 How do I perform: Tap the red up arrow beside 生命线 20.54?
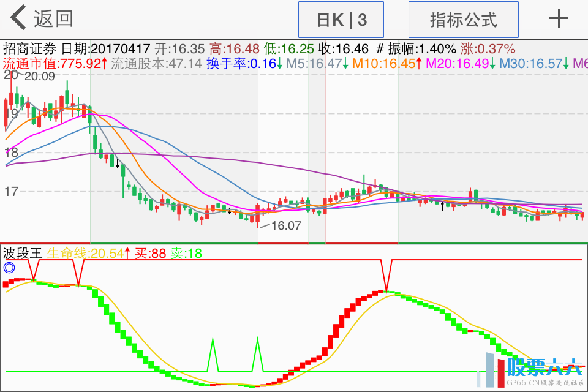128,253
